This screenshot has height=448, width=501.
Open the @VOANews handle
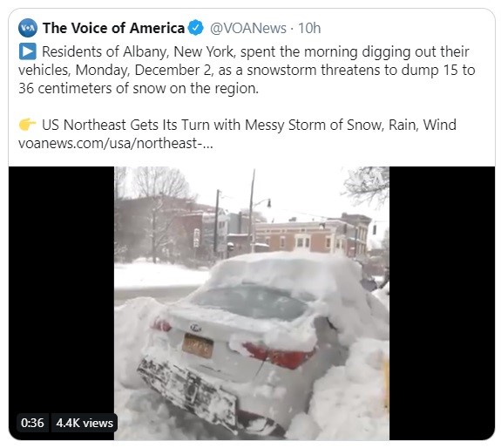pyautogui.click(x=248, y=28)
